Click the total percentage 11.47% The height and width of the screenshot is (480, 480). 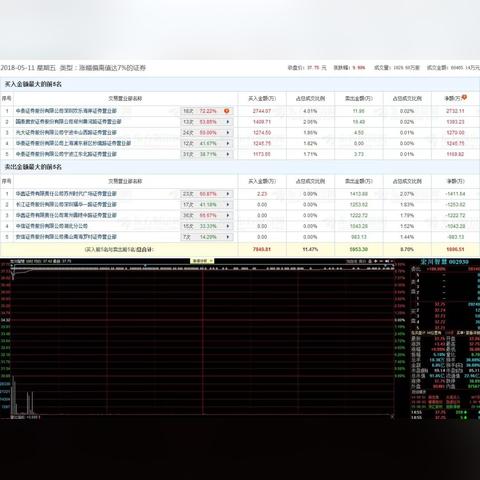tap(310, 249)
